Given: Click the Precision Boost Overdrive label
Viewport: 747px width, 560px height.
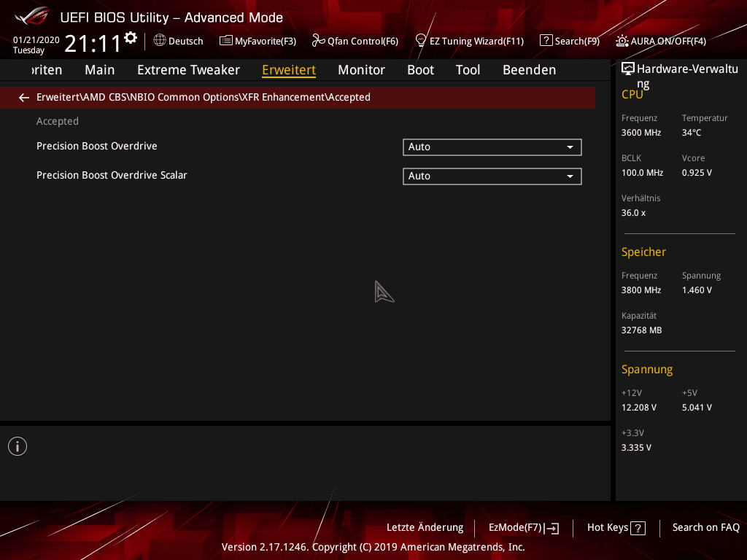Looking at the screenshot, I should point(97,146).
